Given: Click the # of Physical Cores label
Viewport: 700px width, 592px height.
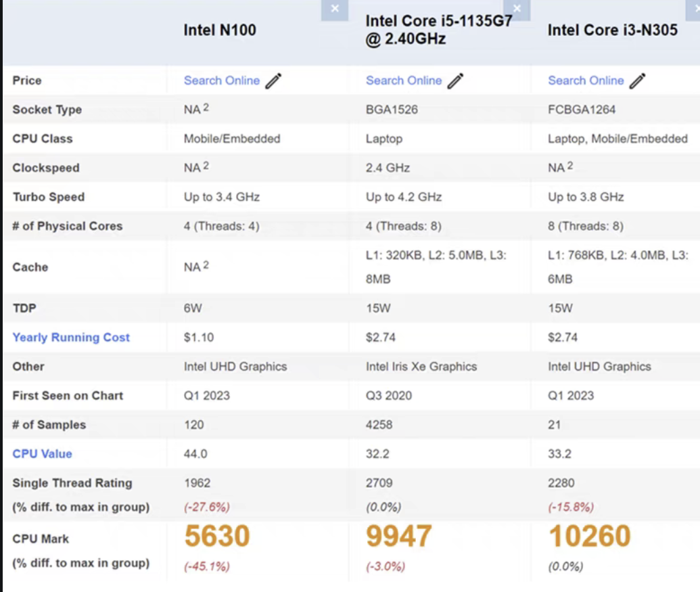Looking at the screenshot, I should click(x=68, y=226).
